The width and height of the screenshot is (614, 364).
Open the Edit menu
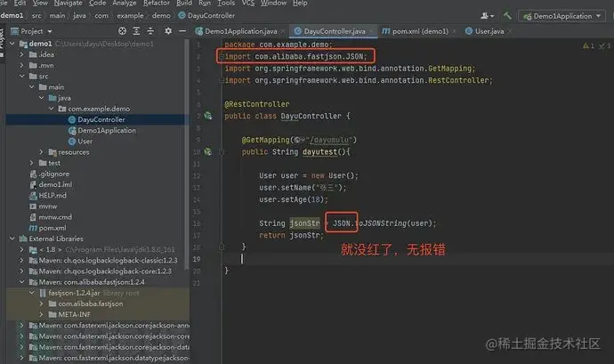point(20,4)
